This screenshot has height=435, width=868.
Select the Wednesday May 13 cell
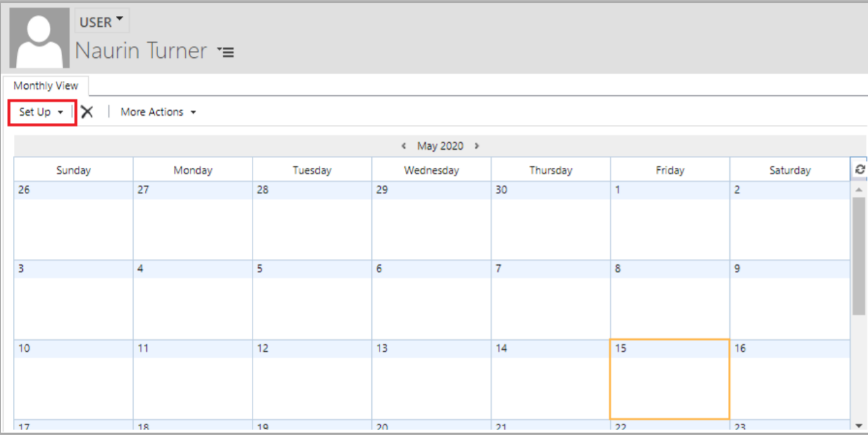(x=431, y=380)
